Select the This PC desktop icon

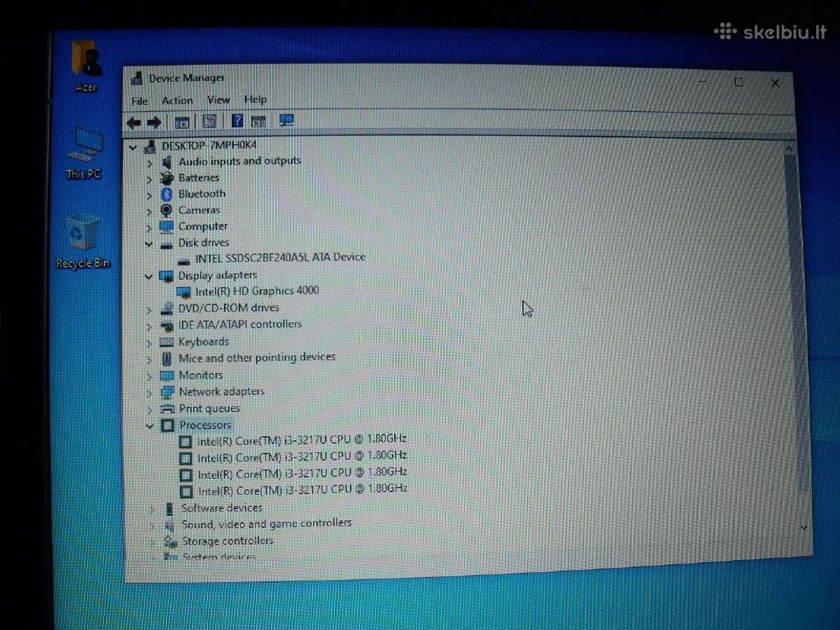[x=84, y=153]
